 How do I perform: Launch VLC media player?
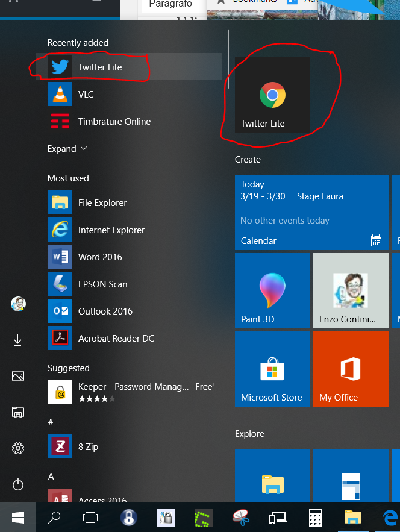(x=86, y=95)
